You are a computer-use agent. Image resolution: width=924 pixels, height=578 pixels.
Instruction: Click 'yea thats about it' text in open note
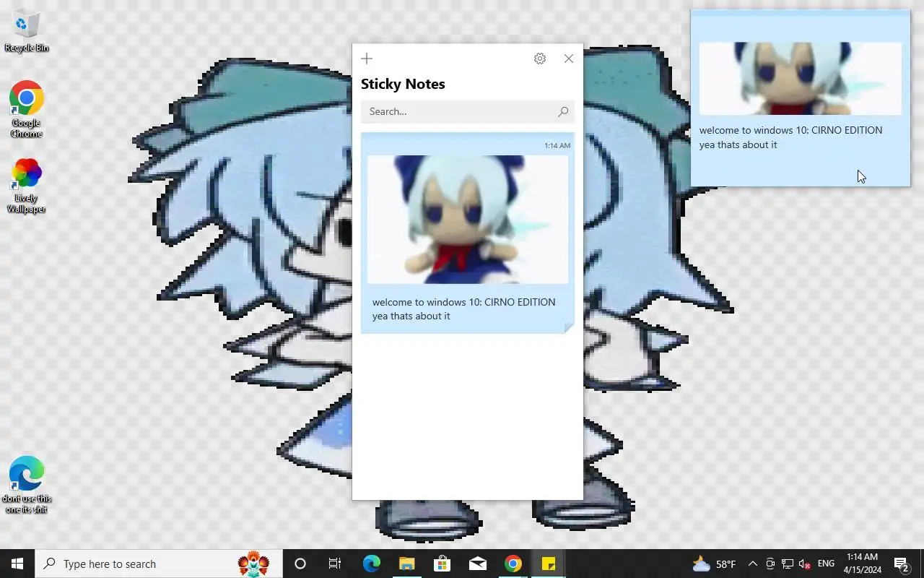[x=738, y=144]
